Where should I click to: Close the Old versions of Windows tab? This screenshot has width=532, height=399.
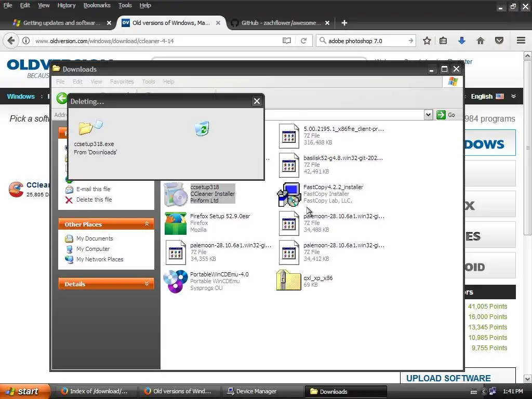click(218, 23)
